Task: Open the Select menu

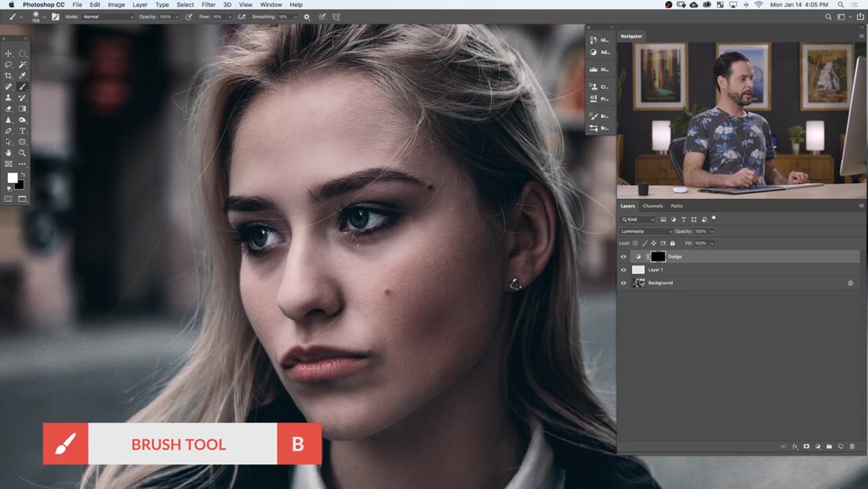Action: (185, 4)
